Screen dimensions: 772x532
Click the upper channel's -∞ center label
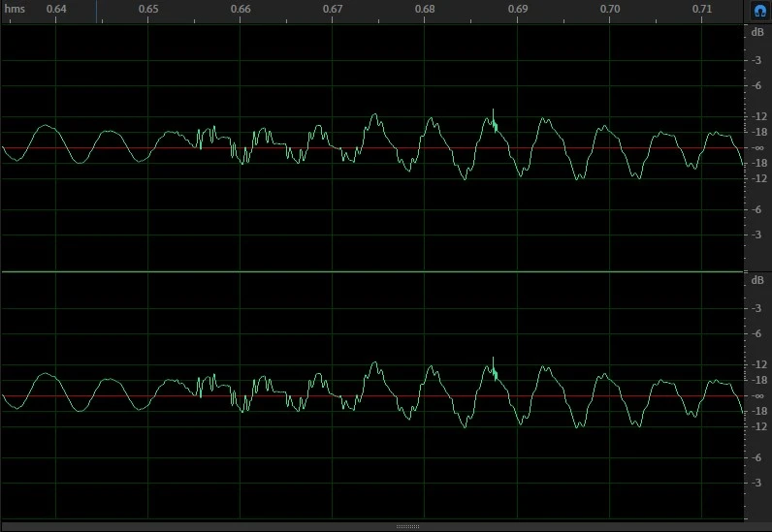(x=756, y=147)
